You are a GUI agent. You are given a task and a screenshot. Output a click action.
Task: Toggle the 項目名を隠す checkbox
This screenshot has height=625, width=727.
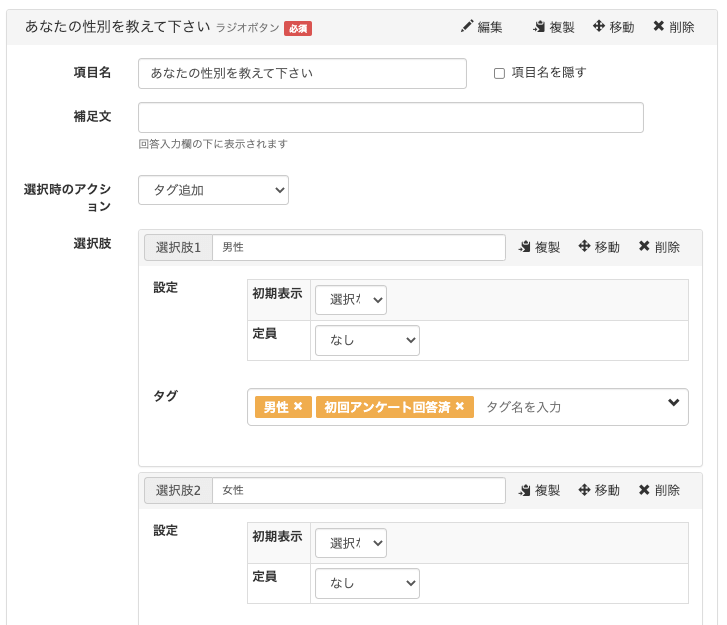(499, 73)
